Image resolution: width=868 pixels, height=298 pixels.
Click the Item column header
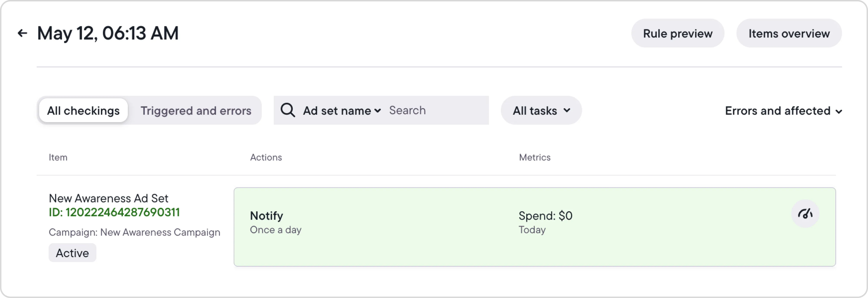pos(58,157)
